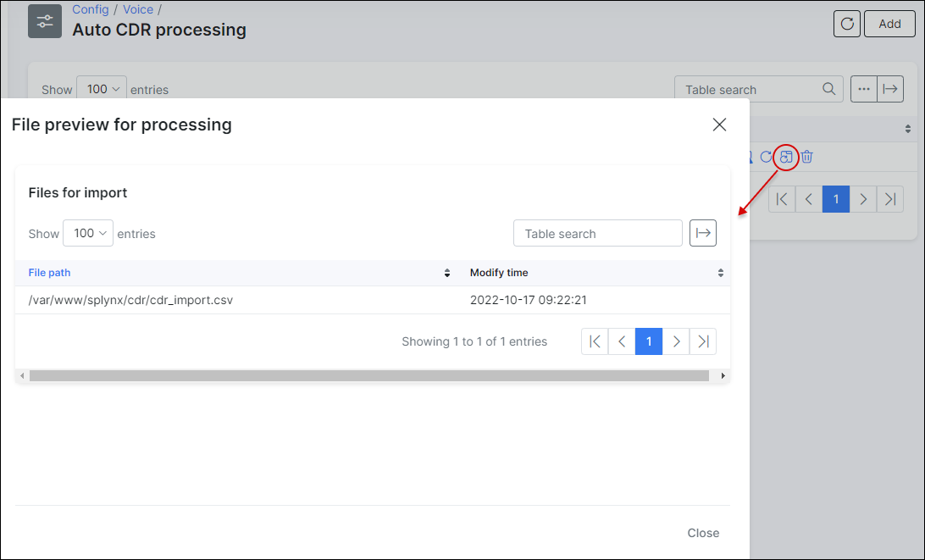Open the background page's Show entries dropdown
The image size is (925, 560).
tap(102, 89)
